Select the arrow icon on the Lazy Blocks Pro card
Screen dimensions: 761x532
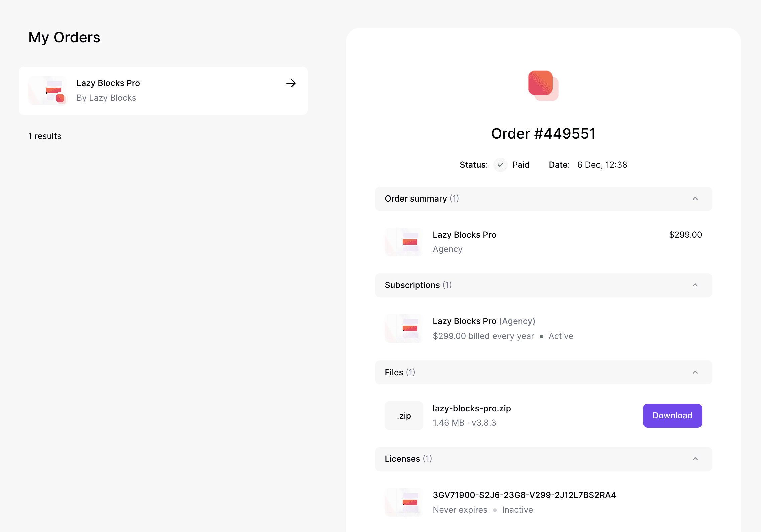(291, 83)
